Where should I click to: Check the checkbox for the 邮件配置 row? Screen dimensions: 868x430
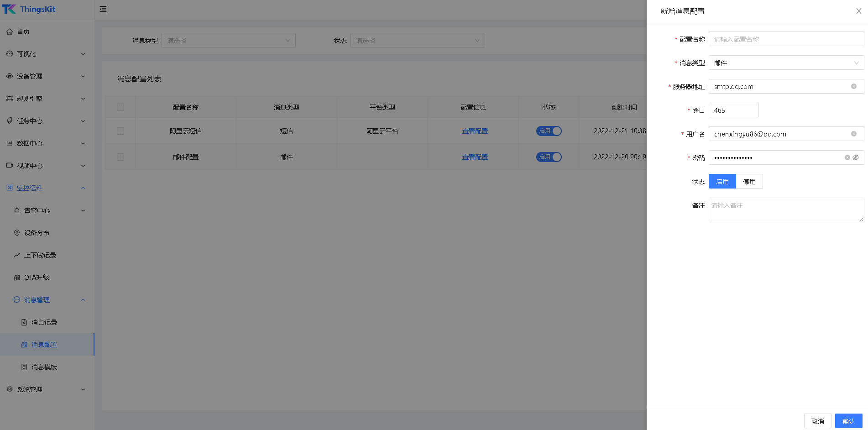pos(120,157)
